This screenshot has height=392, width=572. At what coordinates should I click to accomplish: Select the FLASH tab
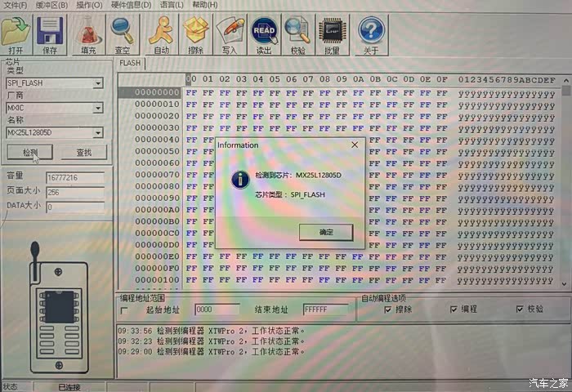(x=130, y=63)
